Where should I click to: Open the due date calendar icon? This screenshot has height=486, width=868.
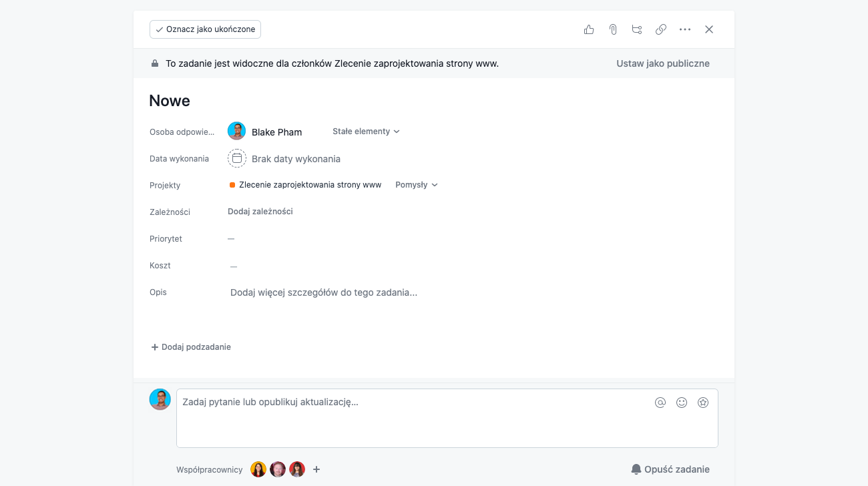tap(237, 158)
